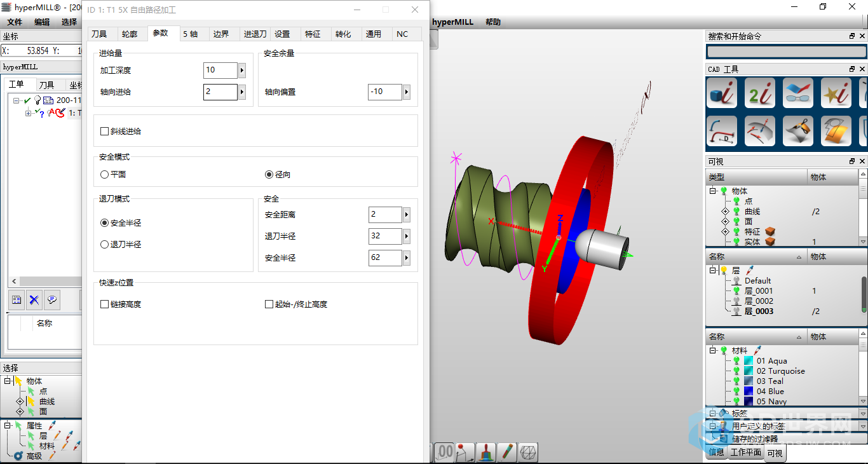This screenshot has height=464, width=868.
Task: Switch to the 工作平面 bottom tab
Action: pyautogui.click(x=745, y=453)
